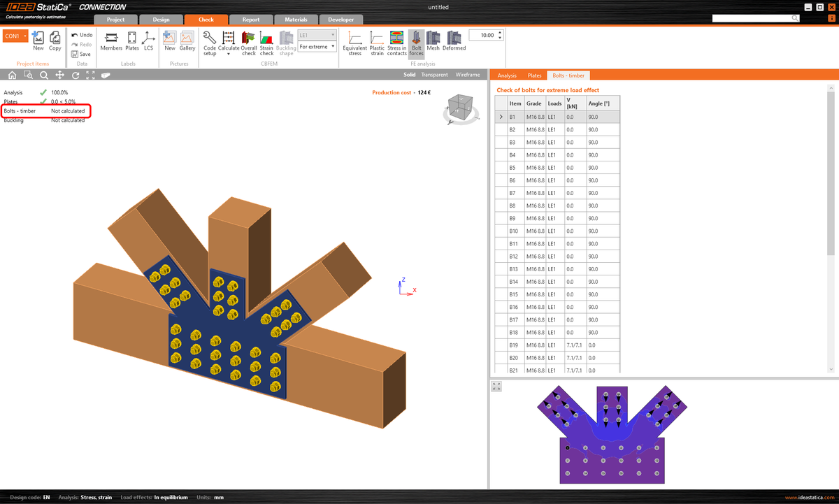Click the Stress in contacts icon
Screen dimensions: 839x504
396,40
